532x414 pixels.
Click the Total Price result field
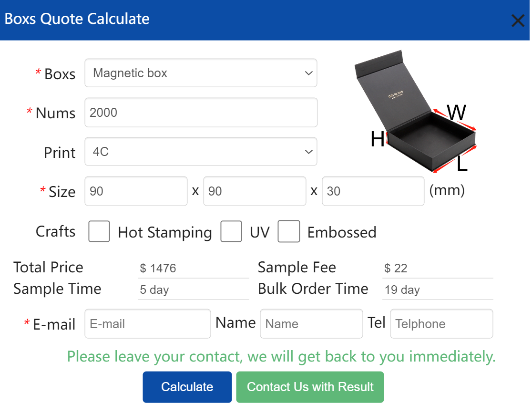(193, 268)
